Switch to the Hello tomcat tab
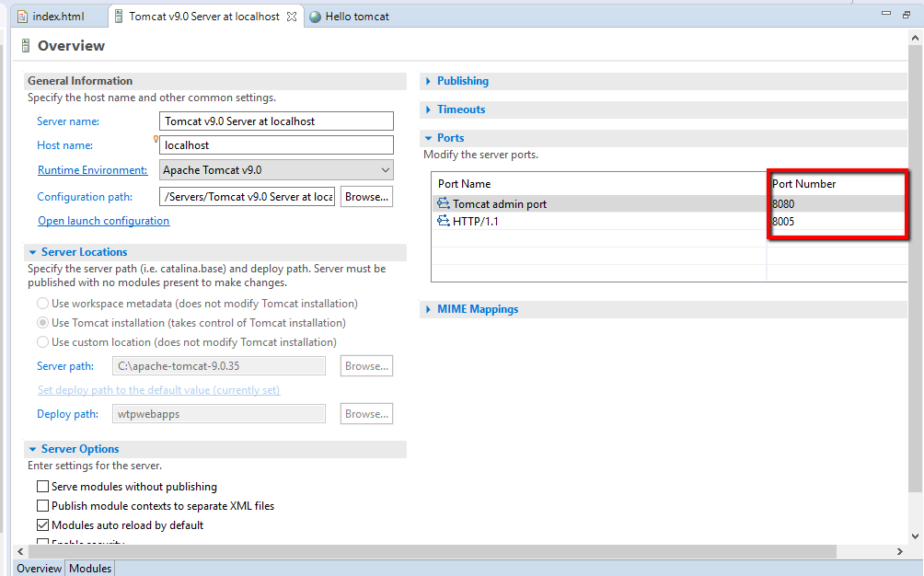 coord(357,17)
